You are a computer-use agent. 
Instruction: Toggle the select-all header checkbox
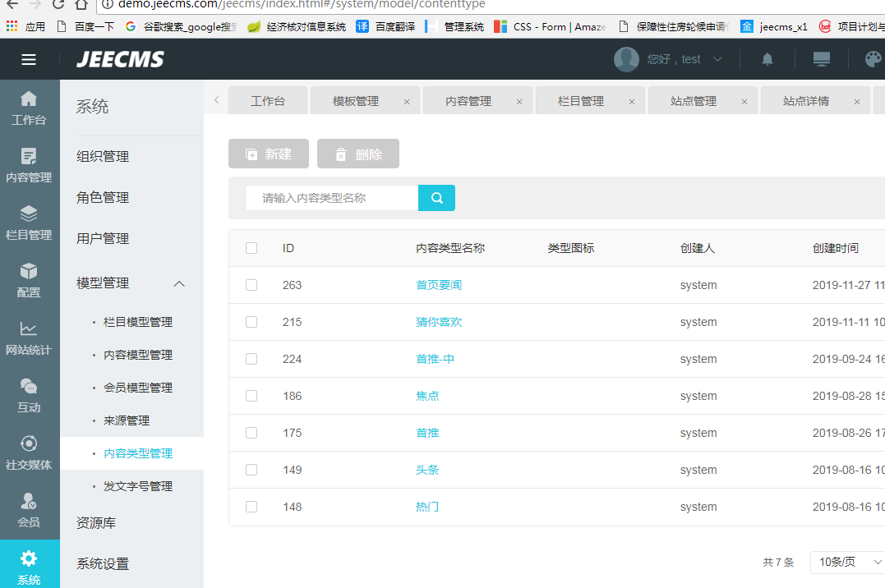[x=251, y=248]
